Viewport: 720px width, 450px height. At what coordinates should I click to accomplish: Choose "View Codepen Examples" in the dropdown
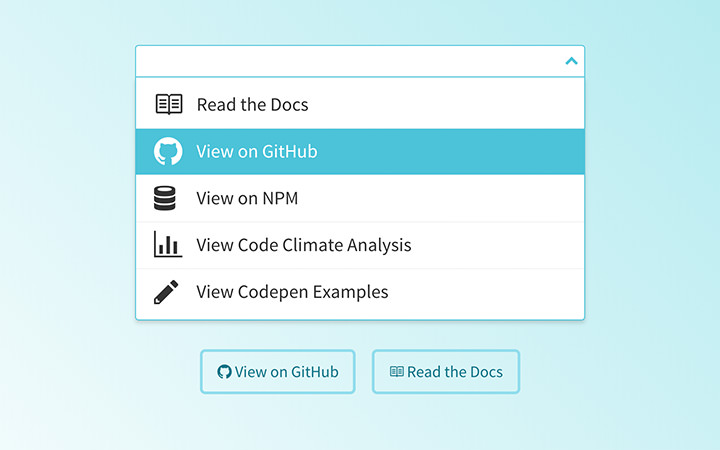[x=292, y=292]
